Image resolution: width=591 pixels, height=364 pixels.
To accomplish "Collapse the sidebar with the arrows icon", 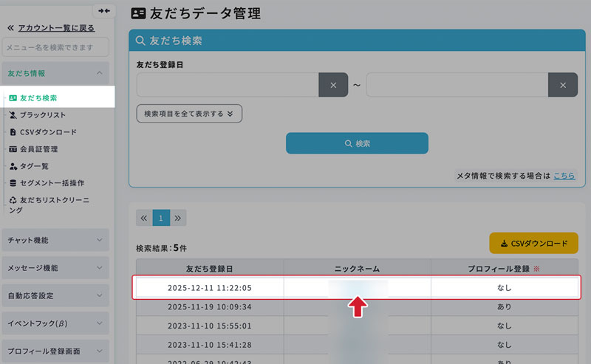I will click(x=103, y=11).
